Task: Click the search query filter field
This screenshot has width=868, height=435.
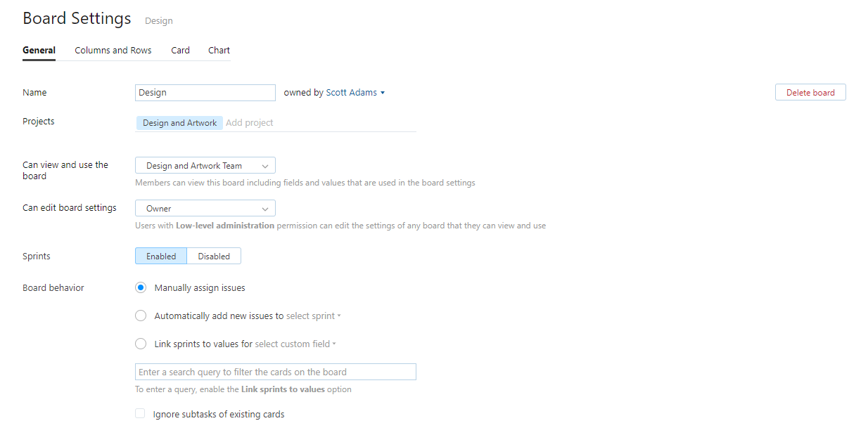Action: [275, 372]
